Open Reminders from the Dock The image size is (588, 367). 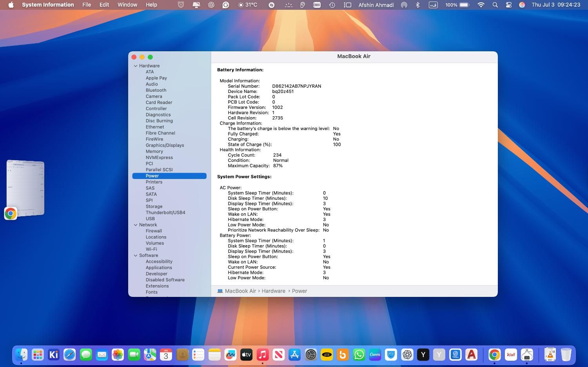[198, 355]
